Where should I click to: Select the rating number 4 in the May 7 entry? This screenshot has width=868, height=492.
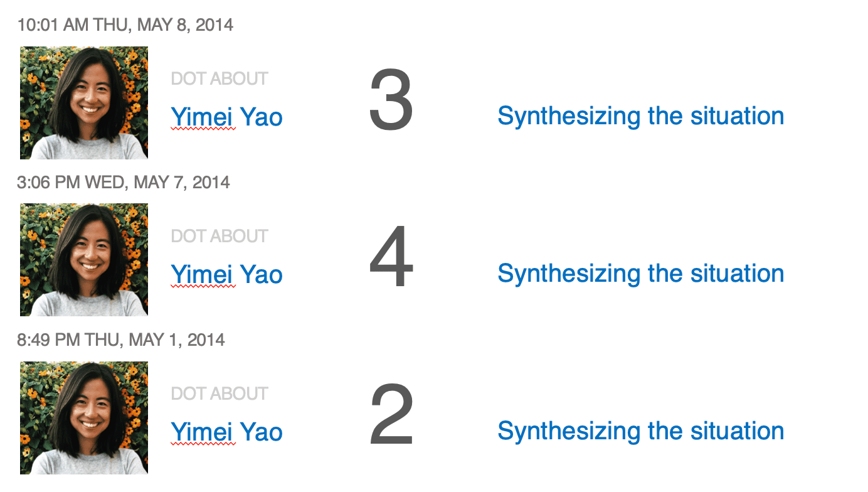(x=391, y=257)
